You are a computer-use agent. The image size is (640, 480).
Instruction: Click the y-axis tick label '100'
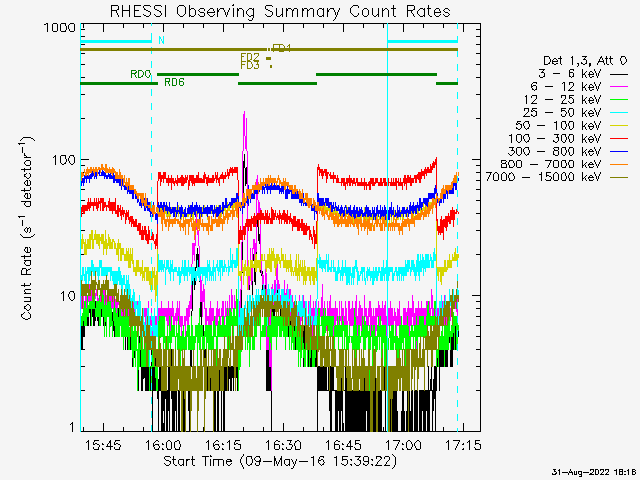click(x=64, y=160)
